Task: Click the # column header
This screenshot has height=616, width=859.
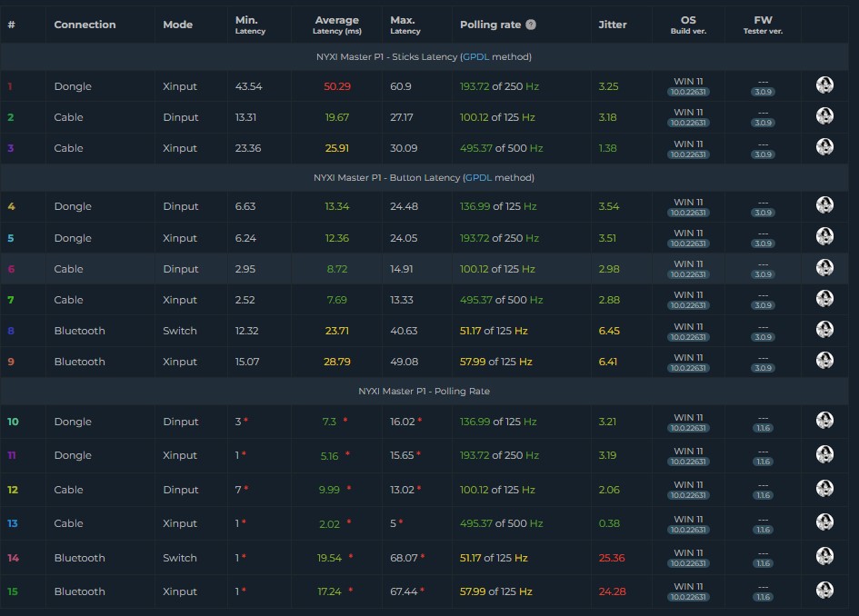Action: (11, 25)
